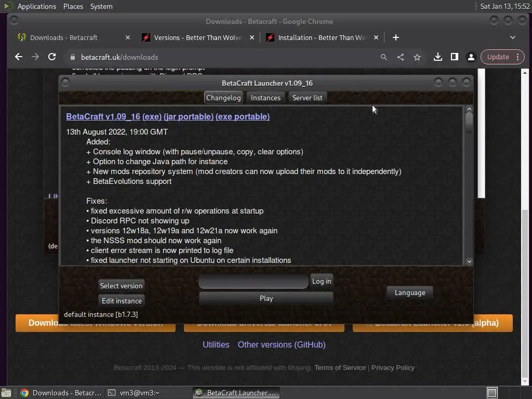Open launcher window menu icon

pos(65,82)
